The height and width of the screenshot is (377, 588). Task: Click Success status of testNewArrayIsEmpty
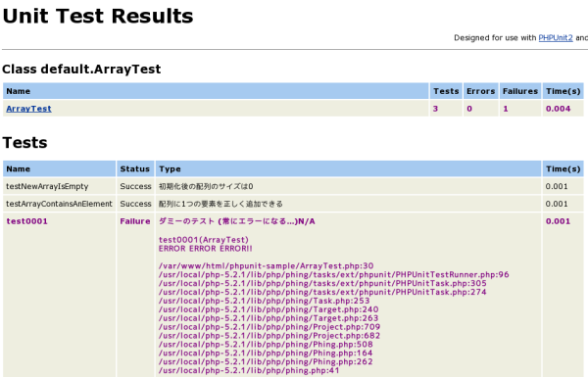pos(135,186)
